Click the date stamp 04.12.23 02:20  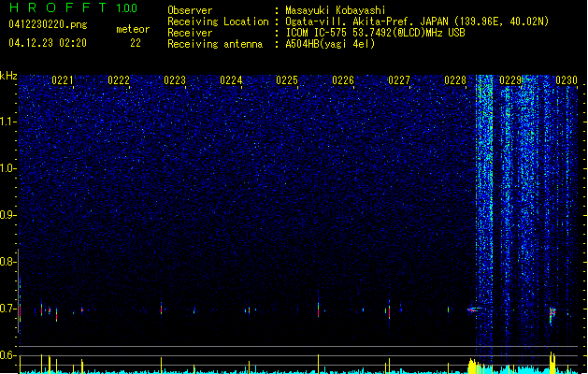(x=48, y=43)
